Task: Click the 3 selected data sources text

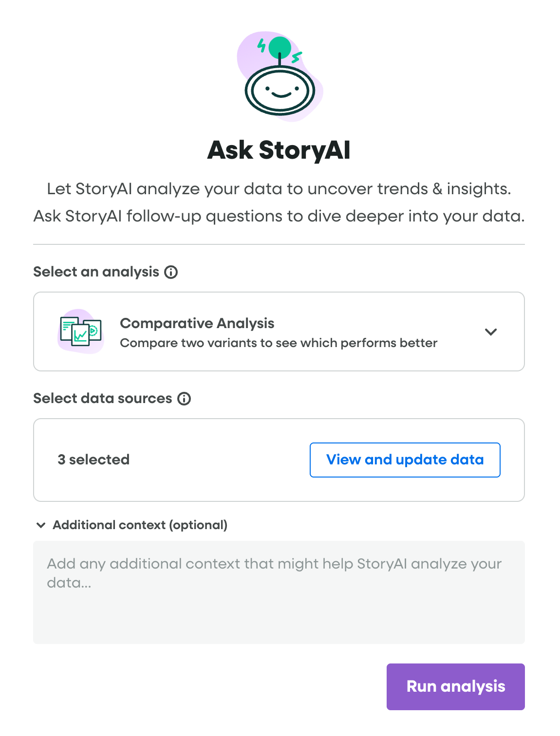Action: (93, 460)
